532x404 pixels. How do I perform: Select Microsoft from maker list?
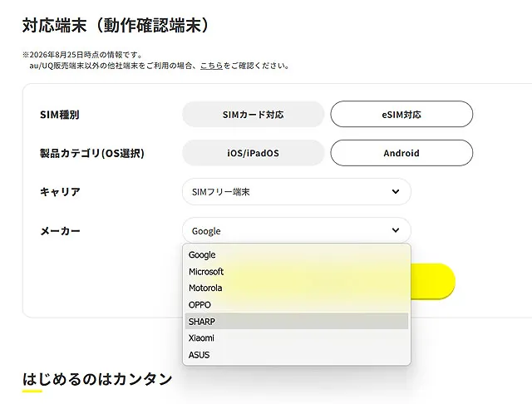click(297, 271)
